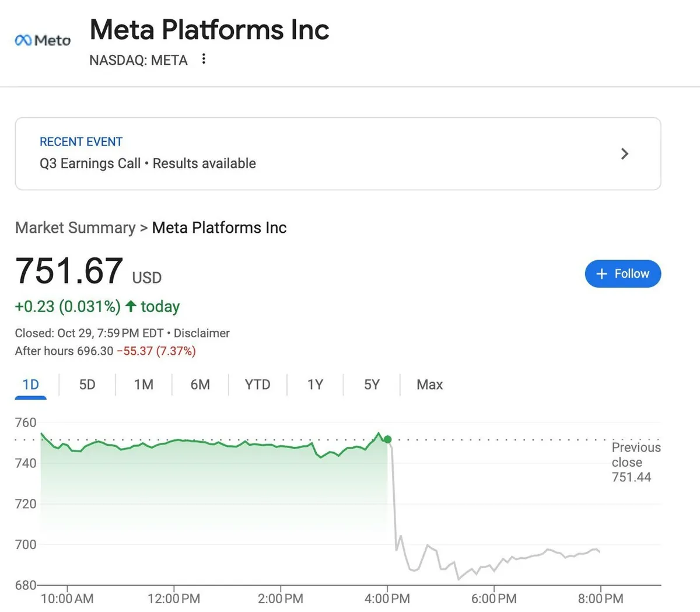This screenshot has width=700, height=612.
Task: Select the 6M time range tab
Action: coord(200,384)
